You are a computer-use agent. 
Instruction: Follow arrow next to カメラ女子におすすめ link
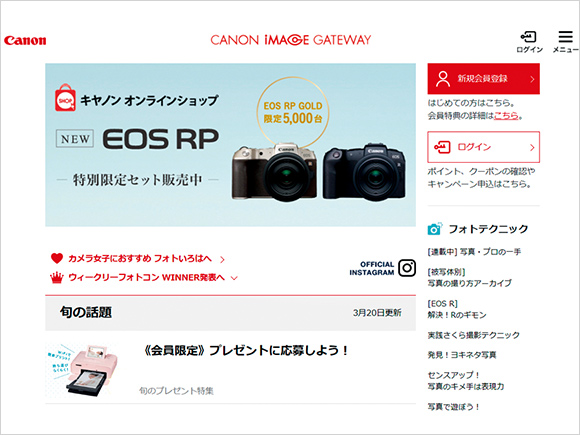pyautogui.click(x=222, y=260)
